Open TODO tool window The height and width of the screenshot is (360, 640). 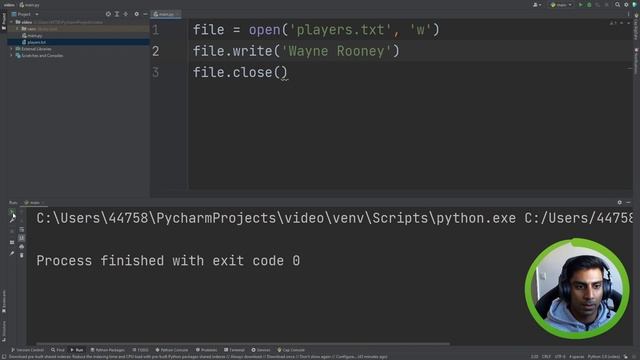pos(140,350)
